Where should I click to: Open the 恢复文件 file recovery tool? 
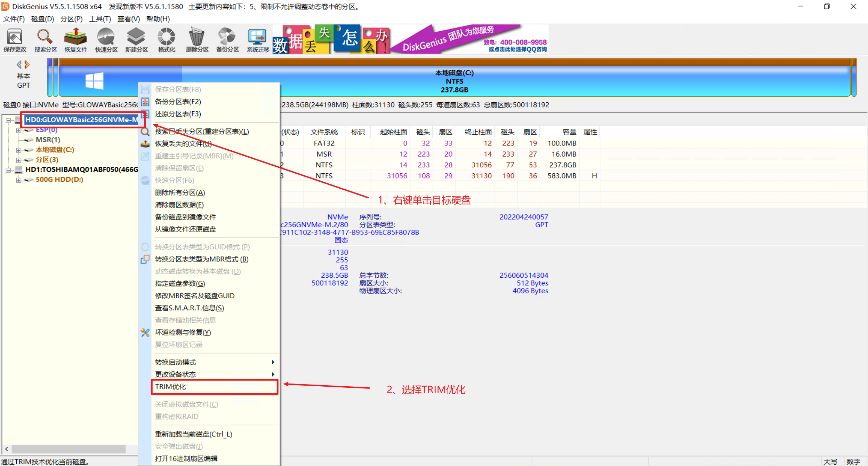click(x=75, y=39)
